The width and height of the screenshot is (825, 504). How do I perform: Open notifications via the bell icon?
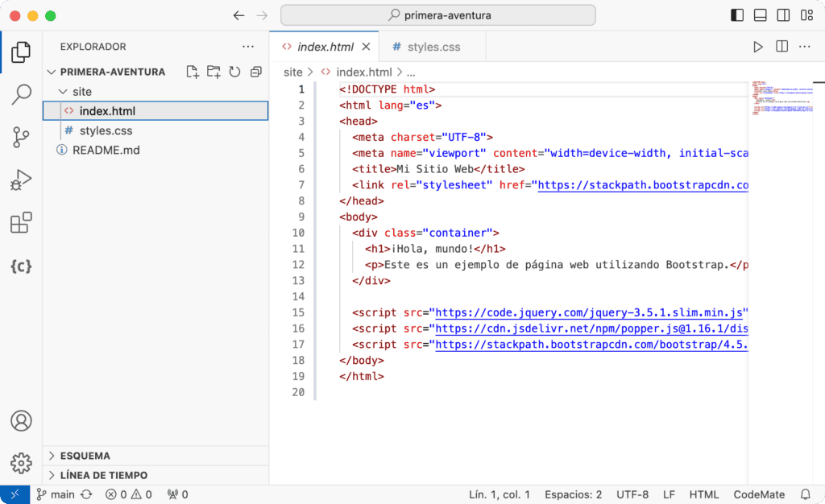pos(805,494)
